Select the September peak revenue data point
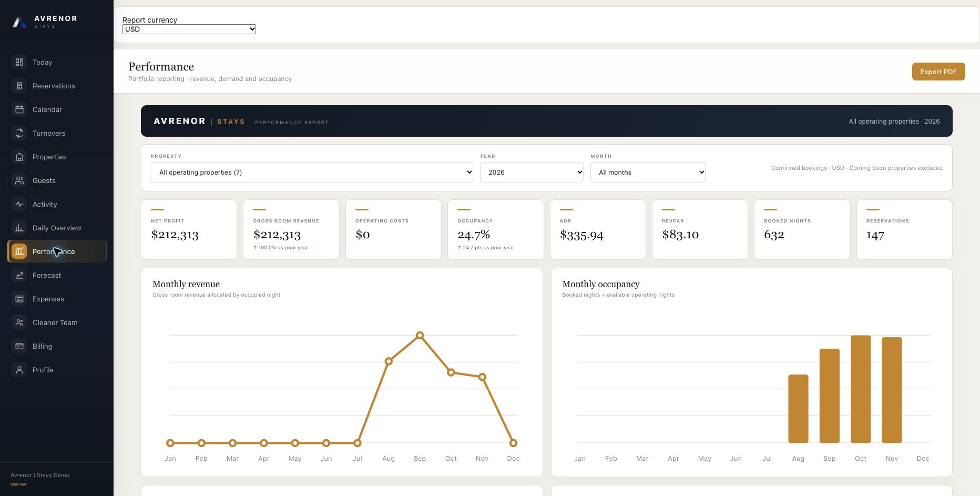The image size is (980, 496). tap(420, 335)
